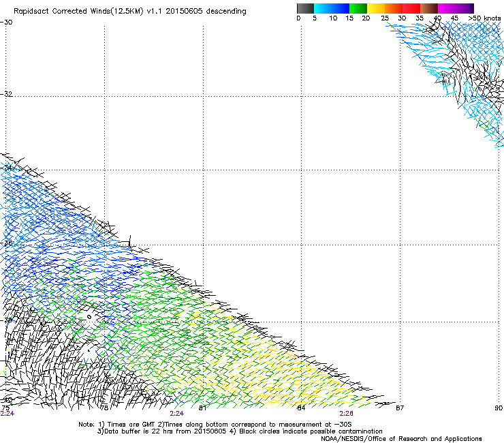This screenshot has height=443, width=504.
Task: Click the '78' longitude label
Action: coord(104,408)
